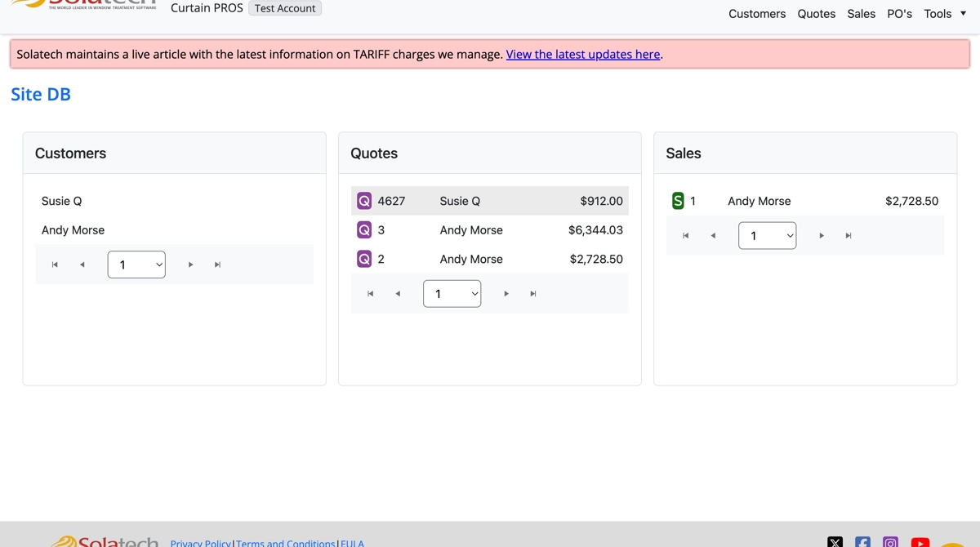
Task: Open the Facebook icon in footer
Action: (863, 542)
